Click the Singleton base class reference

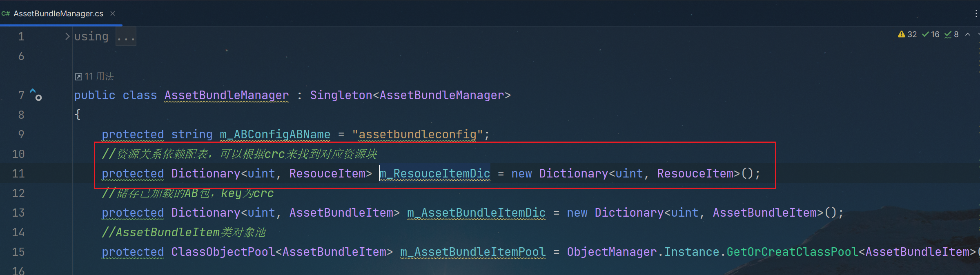[x=341, y=95]
